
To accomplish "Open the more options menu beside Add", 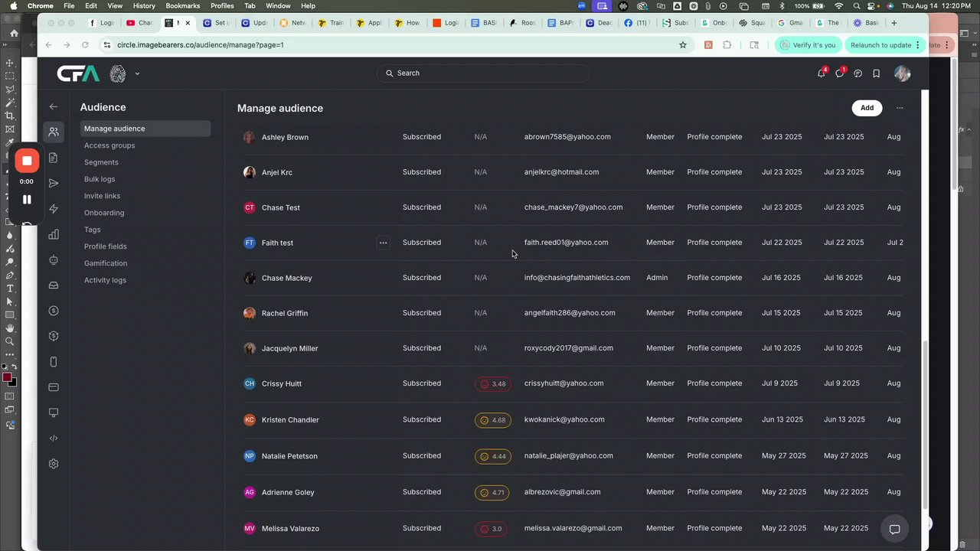I will pyautogui.click(x=900, y=108).
